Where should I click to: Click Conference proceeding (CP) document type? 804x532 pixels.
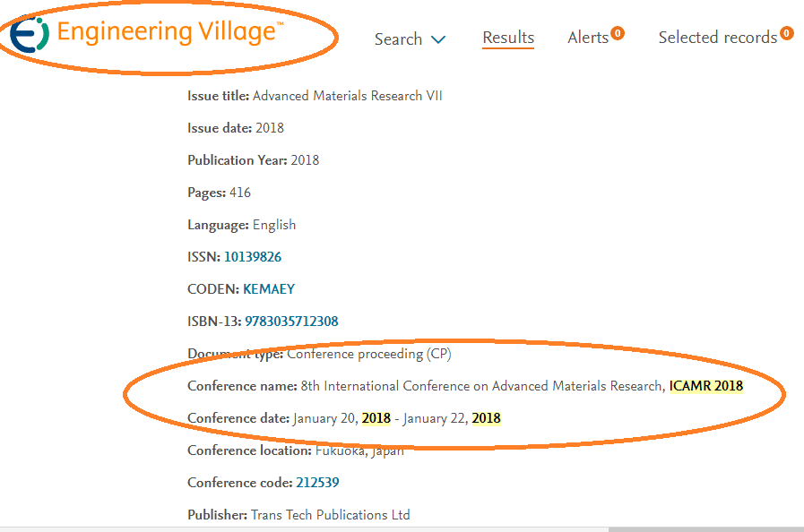(369, 354)
